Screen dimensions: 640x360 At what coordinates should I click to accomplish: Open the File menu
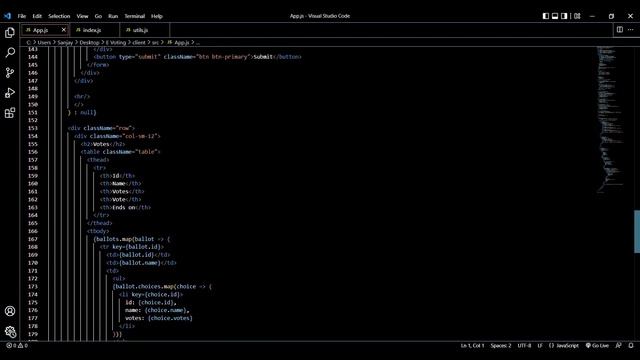pos(22,16)
